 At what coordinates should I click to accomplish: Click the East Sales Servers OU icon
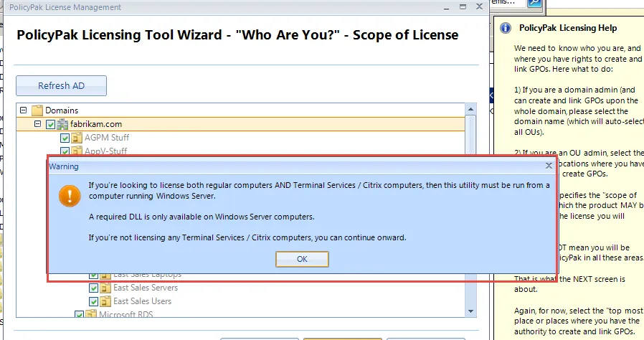click(x=105, y=288)
